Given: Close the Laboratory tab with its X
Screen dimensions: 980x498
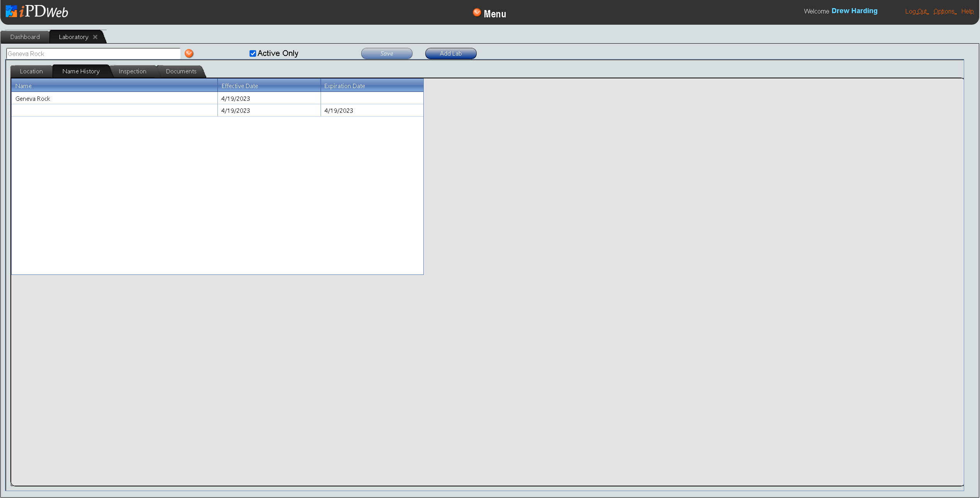Looking at the screenshot, I should (x=95, y=37).
